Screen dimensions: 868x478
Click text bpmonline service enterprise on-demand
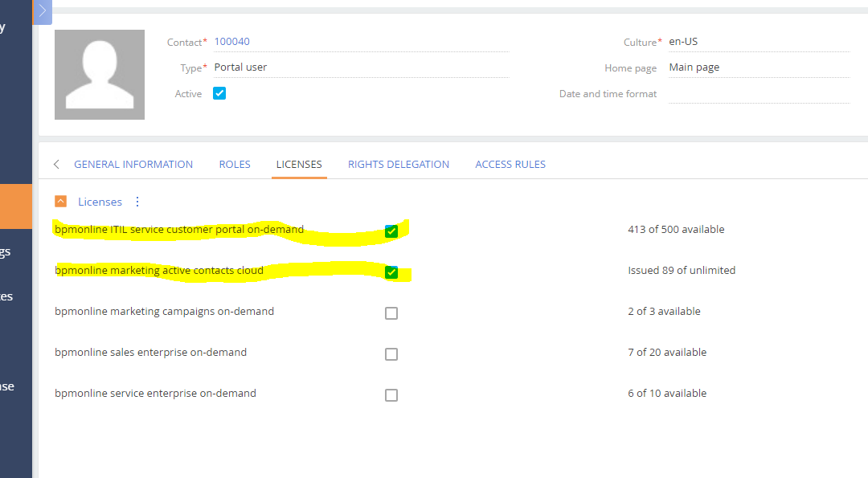point(156,394)
